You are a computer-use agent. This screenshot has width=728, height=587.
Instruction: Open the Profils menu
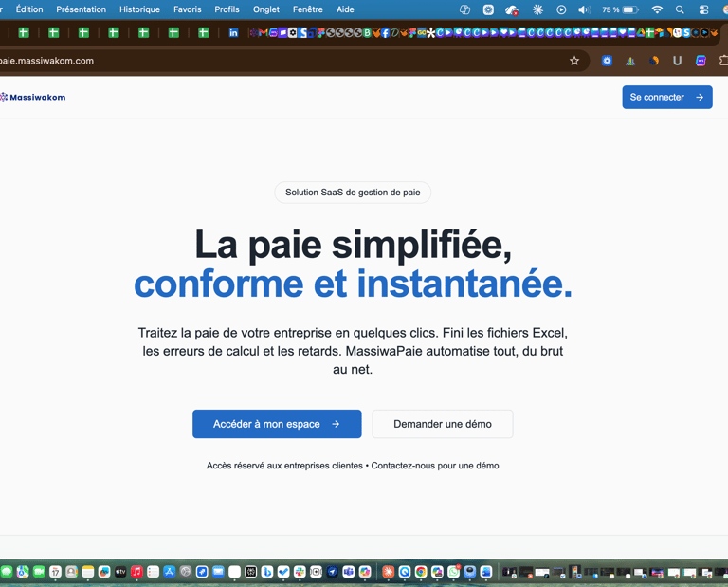point(227,9)
